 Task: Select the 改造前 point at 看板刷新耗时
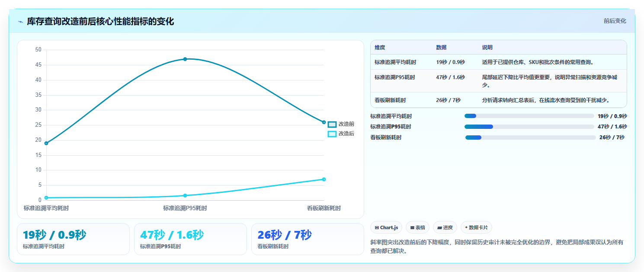pos(324,122)
